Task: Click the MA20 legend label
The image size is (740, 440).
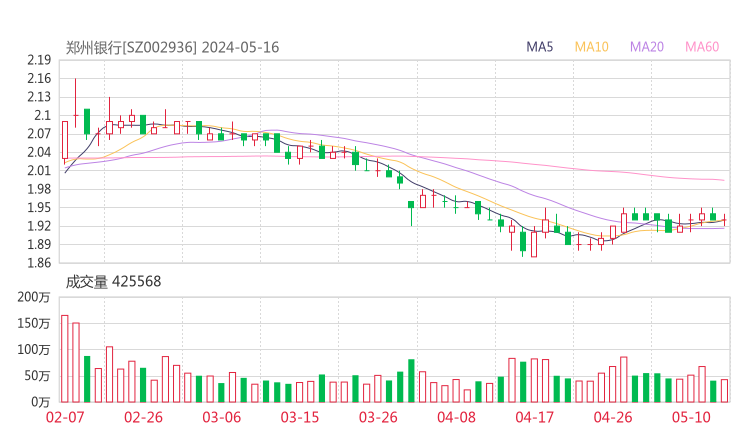Action: tap(647, 47)
